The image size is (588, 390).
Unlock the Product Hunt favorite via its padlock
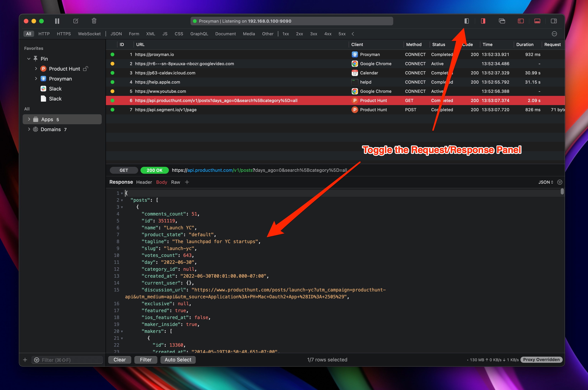click(85, 69)
